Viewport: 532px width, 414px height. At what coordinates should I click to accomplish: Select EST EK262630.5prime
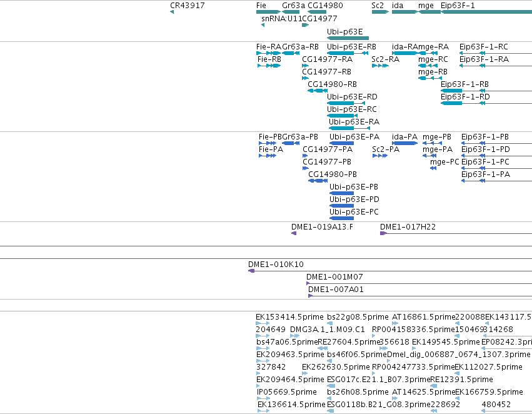(304, 373)
